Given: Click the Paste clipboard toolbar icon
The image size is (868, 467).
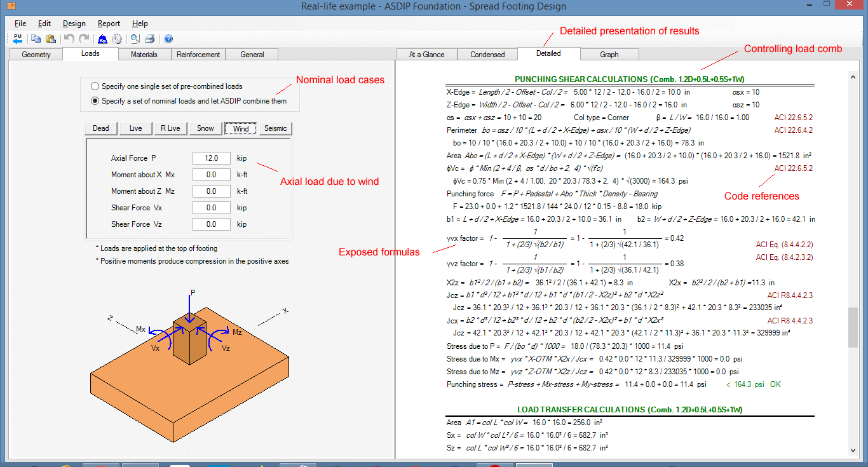Looking at the screenshot, I should (x=50, y=39).
